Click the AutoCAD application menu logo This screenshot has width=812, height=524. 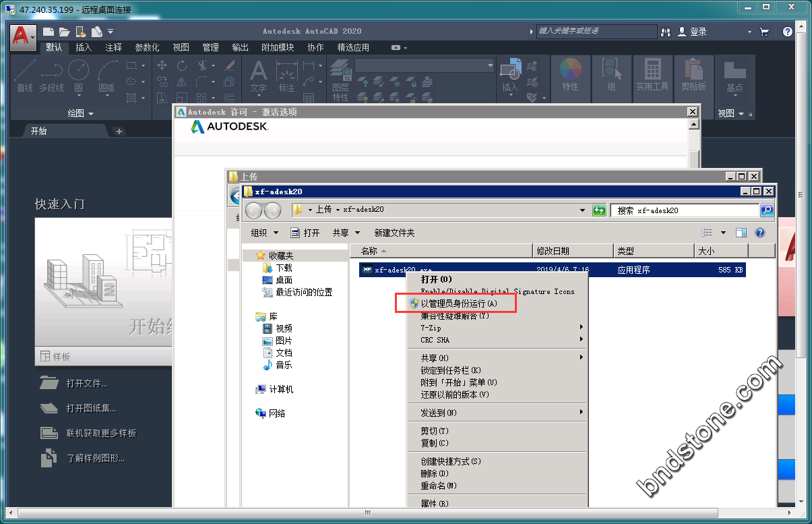click(x=23, y=36)
